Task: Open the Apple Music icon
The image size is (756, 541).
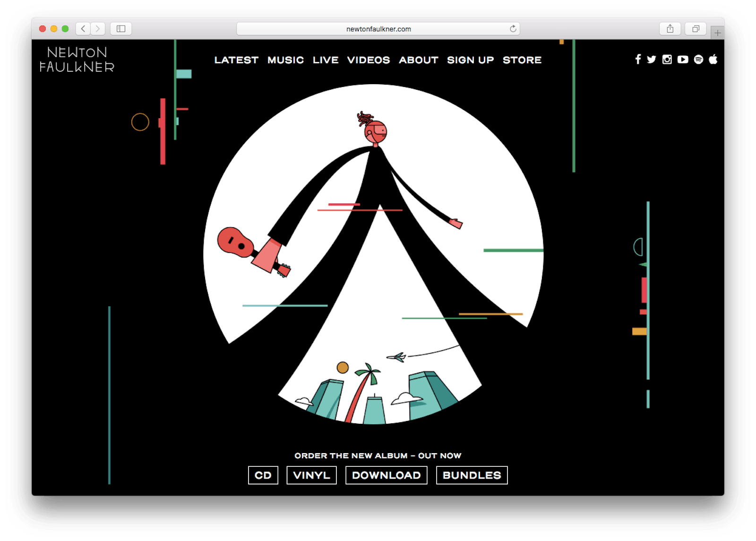Action: (x=713, y=60)
